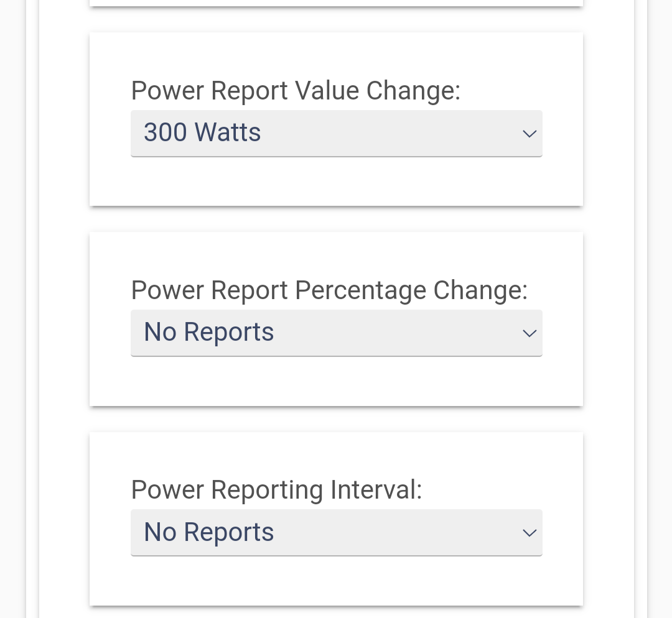Click empty area of Reporting Interval card
Viewport: 672px width, 618px height.
337,581
